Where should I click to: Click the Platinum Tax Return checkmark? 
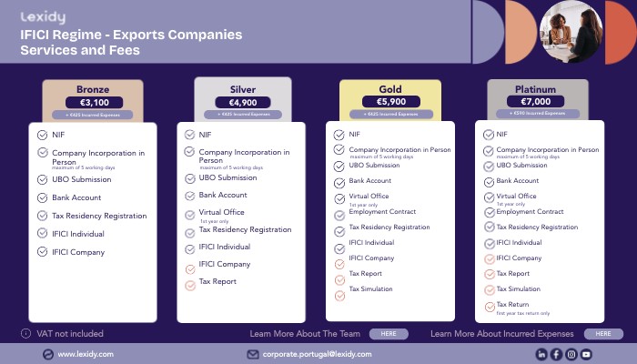pos(490,308)
